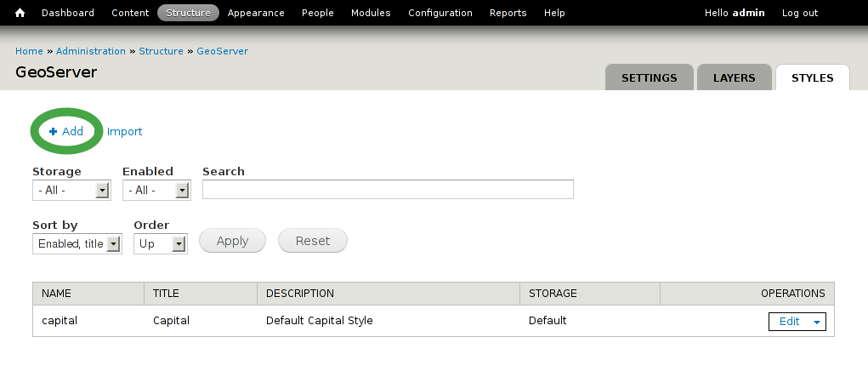Open the Sort by dropdown
The image size is (868, 377).
[x=77, y=244]
